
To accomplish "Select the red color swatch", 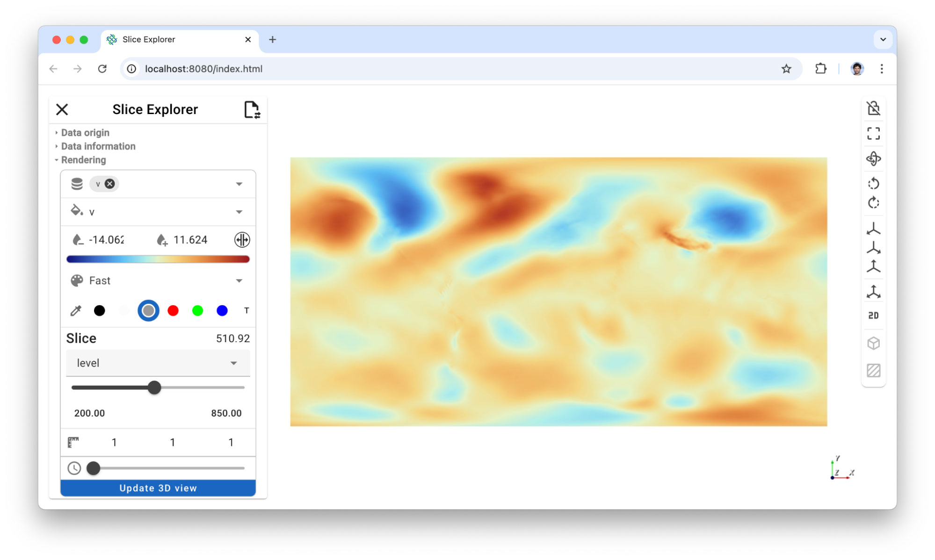I will click(x=173, y=310).
